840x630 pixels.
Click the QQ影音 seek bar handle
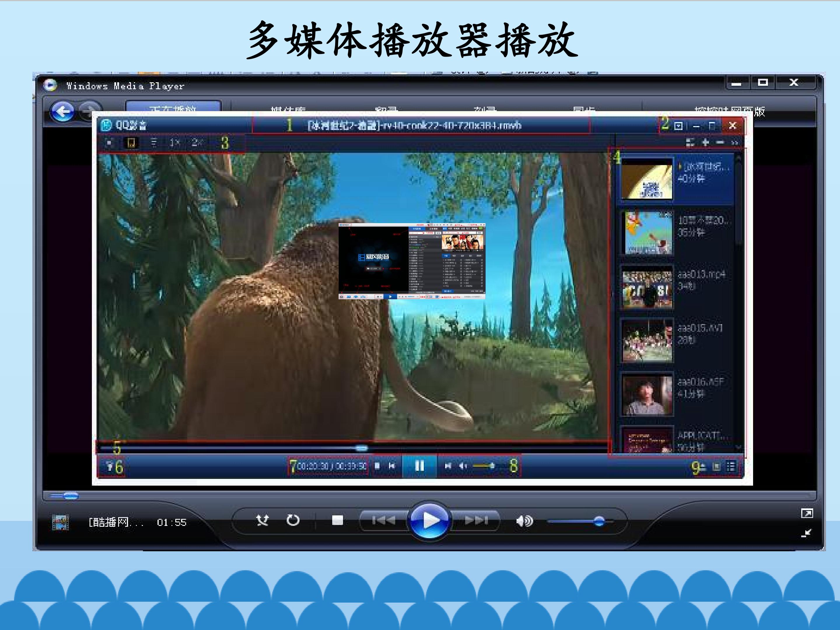click(361, 448)
